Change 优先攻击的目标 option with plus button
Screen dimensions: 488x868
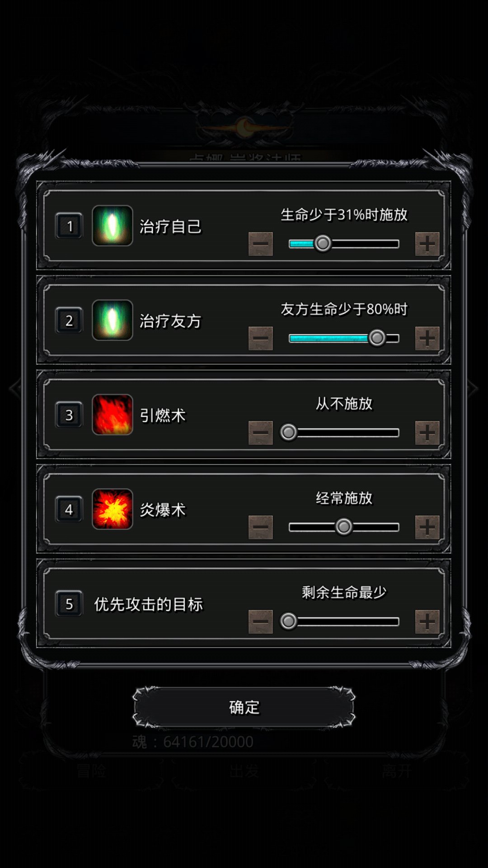(427, 622)
